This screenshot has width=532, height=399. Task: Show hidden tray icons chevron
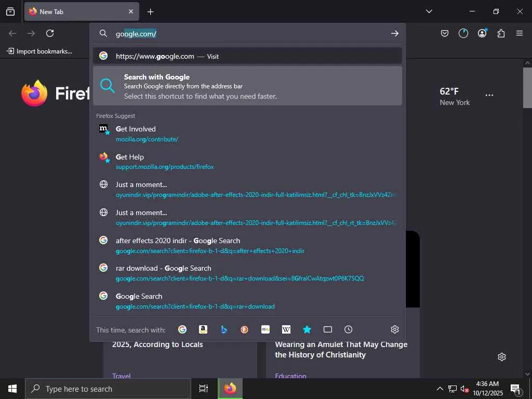coord(440,389)
